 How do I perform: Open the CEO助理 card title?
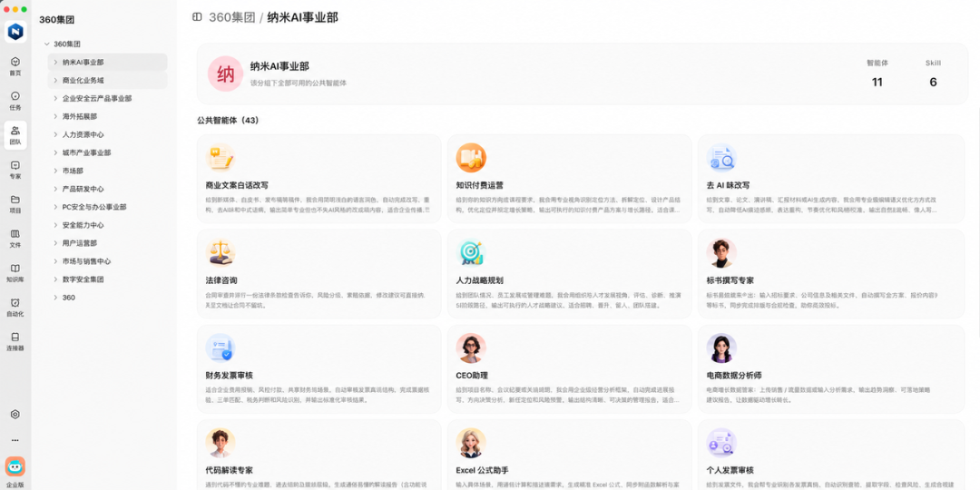(472, 376)
